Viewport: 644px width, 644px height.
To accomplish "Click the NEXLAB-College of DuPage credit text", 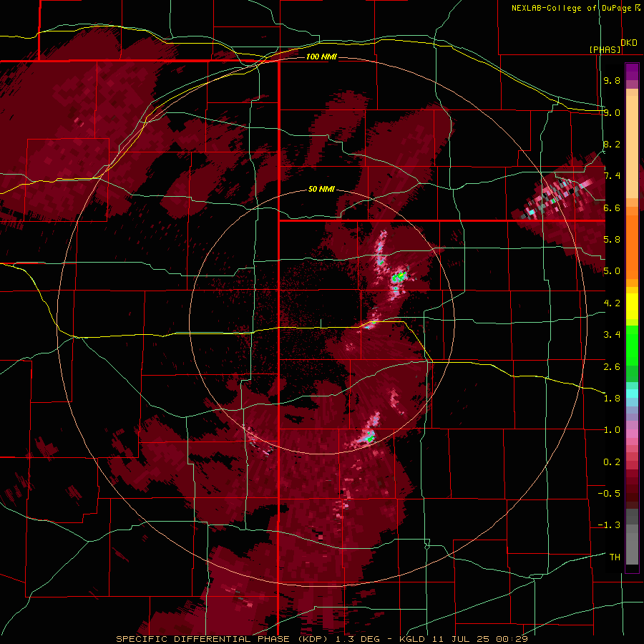I will click(571, 8).
